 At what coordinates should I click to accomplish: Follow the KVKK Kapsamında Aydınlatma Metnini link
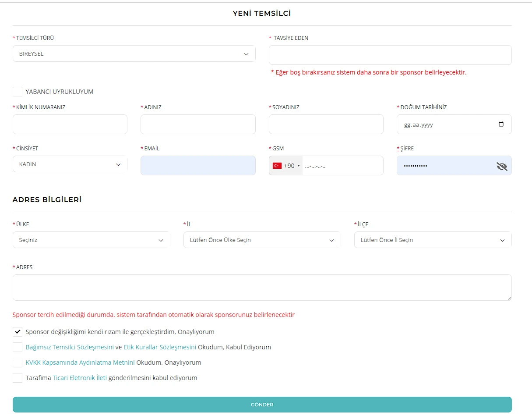point(80,363)
